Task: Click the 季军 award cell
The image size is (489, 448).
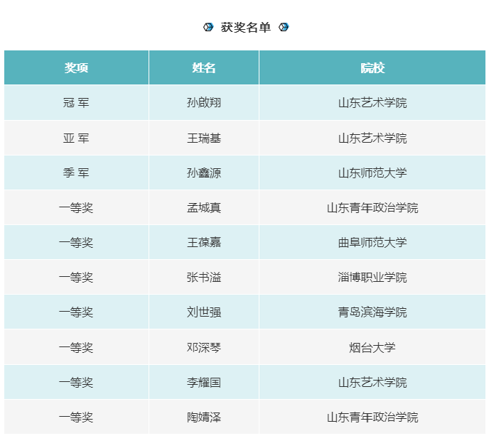Action: (x=76, y=173)
